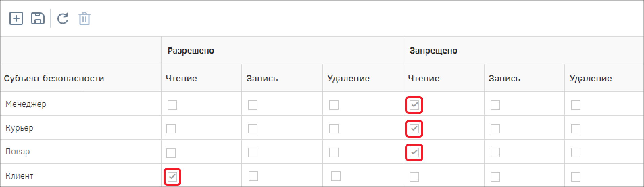644x187 pixels.
Task: Uncheck denied Чтение for Повар
Action: (x=414, y=152)
